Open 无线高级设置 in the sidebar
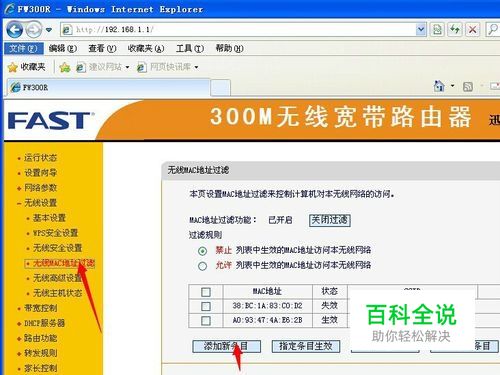The image size is (500, 375). 57,278
